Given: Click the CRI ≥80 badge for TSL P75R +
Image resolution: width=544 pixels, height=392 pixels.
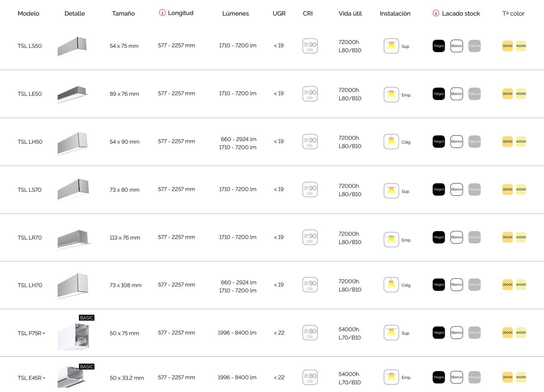Looking at the screenshot, I should pyautogui.click(x=310, y=333).
